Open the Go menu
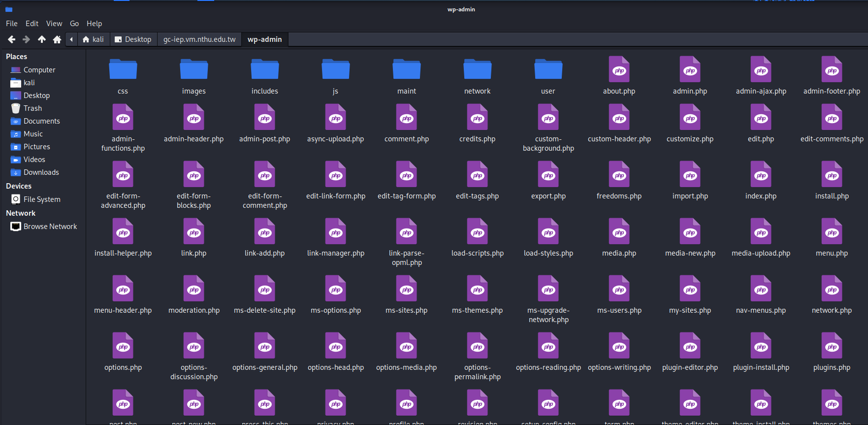Viewport: 868px width, 425px height. (74, 24)
